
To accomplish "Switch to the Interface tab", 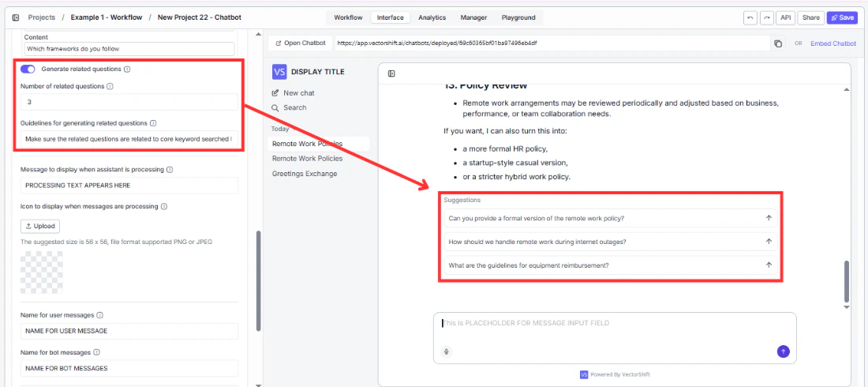I will (391, 17).
